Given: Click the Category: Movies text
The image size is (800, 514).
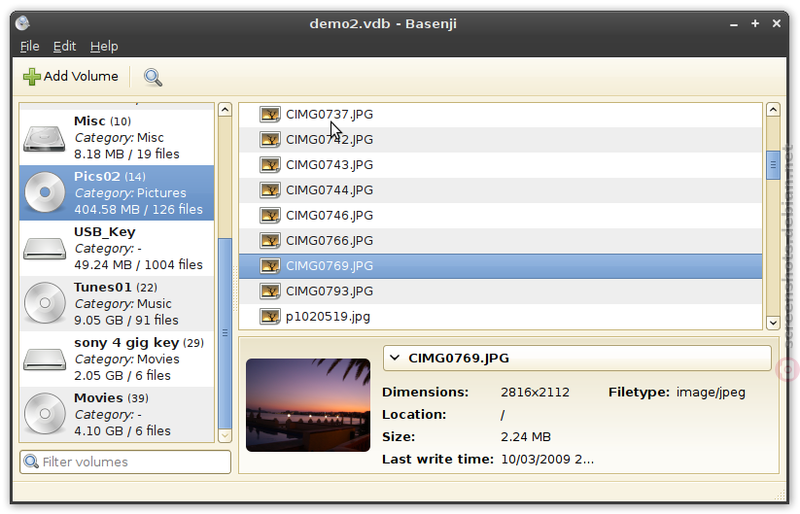Looking at the screenshot, I should [x=127, y=359].
